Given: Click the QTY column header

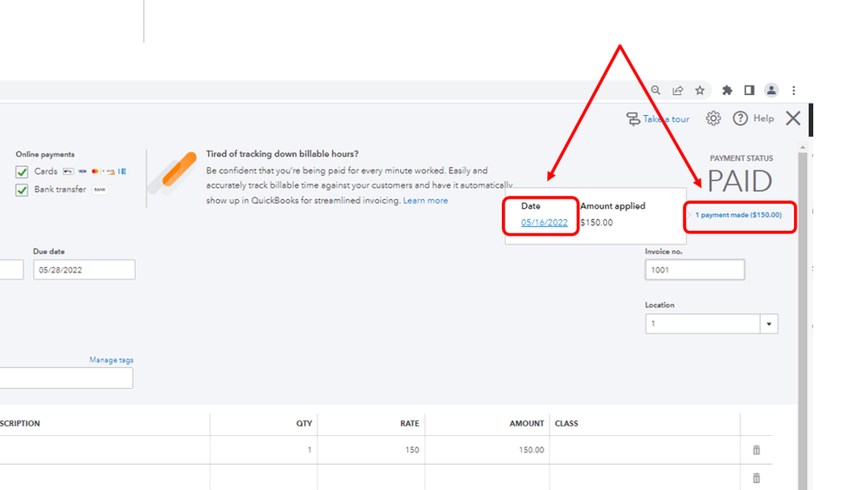Looking at the screenshot, I should point(304,424).
